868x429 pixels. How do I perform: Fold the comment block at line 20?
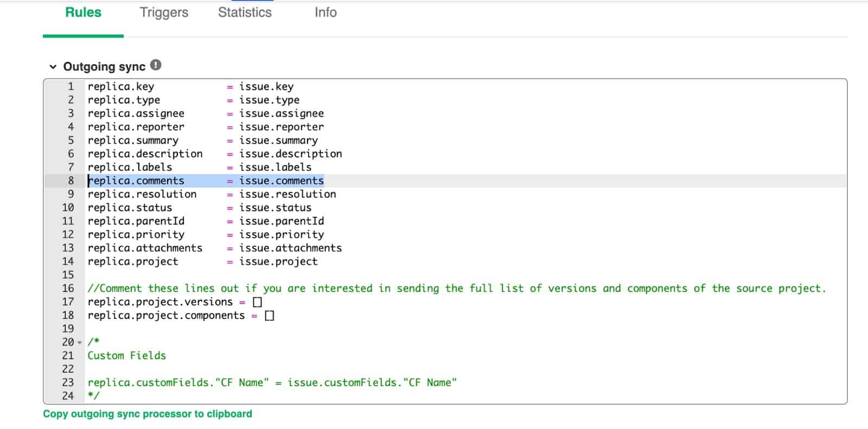point(80,342)
